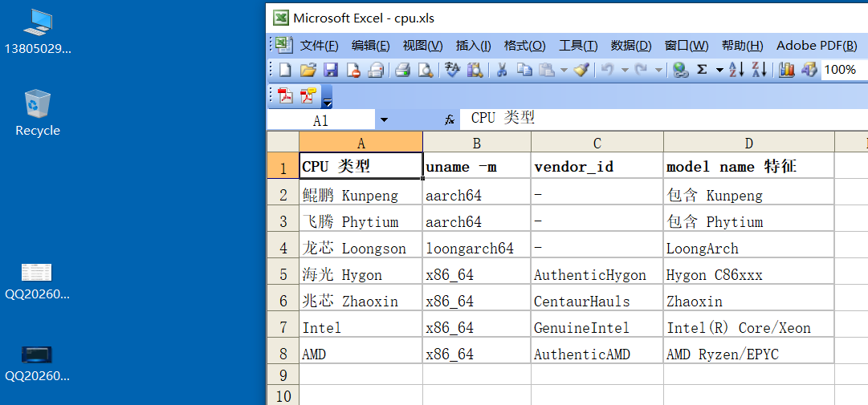Expand the Redo history dropdown
The image size is (868, 405).
(x=658, y=70)
